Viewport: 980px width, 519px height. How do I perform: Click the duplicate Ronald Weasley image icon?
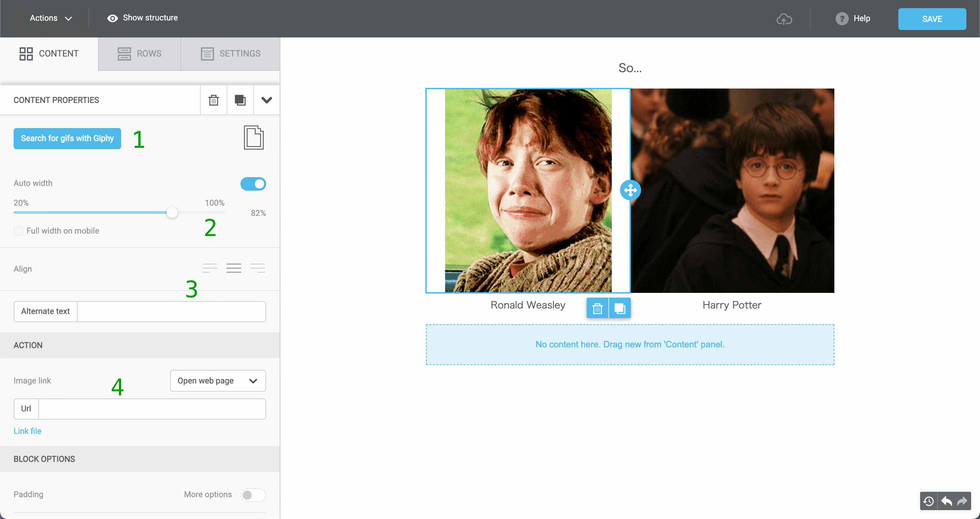pos(620,308)
